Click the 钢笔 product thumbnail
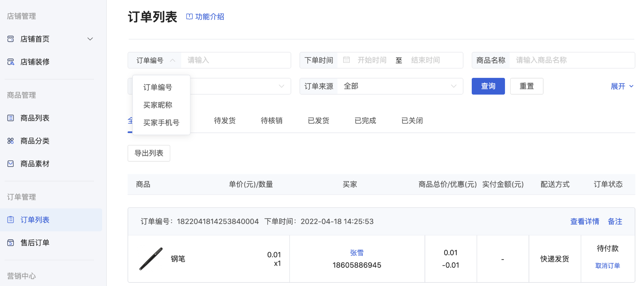This screenshot has height=286, width=644. pyautogui.click(x=151, y=259)
